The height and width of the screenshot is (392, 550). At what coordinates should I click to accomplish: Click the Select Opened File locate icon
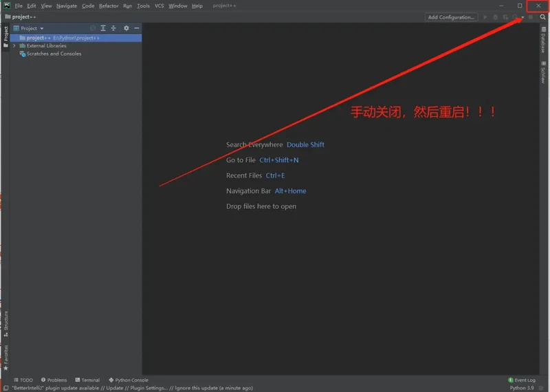pos(93,28)
